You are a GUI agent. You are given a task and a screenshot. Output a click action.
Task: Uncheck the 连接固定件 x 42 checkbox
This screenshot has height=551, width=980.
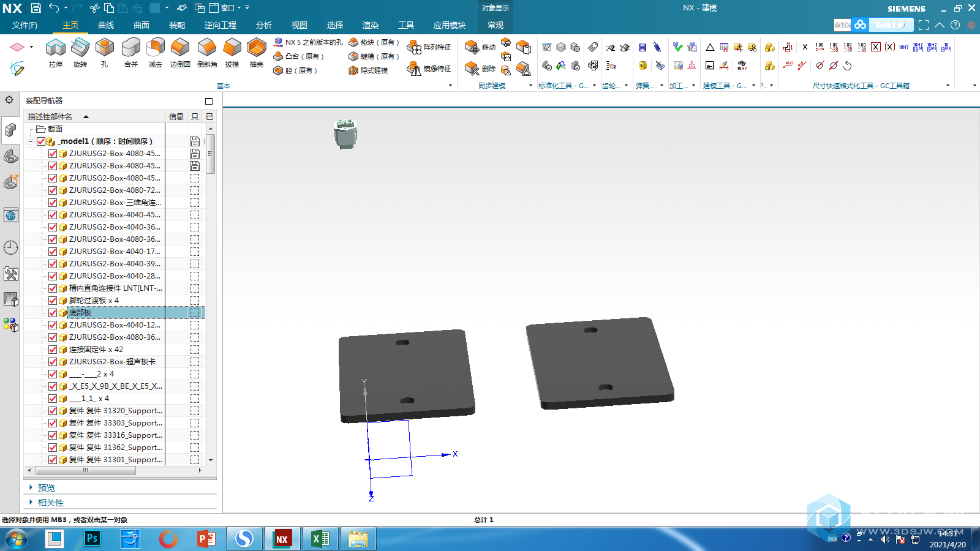pos(53,350)
